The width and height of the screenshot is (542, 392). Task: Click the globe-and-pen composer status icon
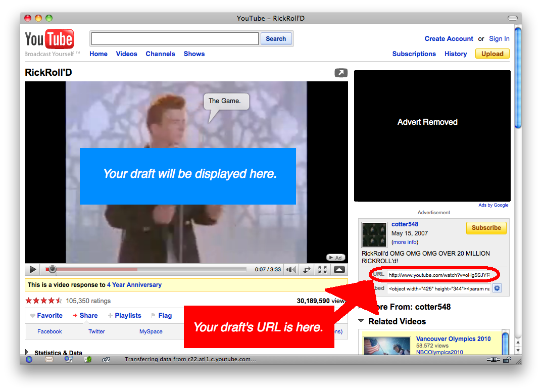(x=68, y=360)
